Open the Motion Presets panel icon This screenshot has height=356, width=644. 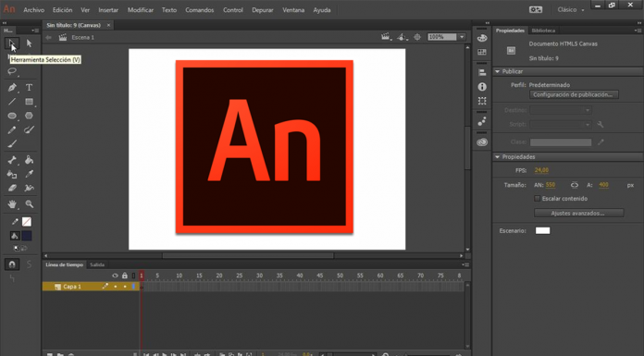pyautogui.click(x=482, y=121)
